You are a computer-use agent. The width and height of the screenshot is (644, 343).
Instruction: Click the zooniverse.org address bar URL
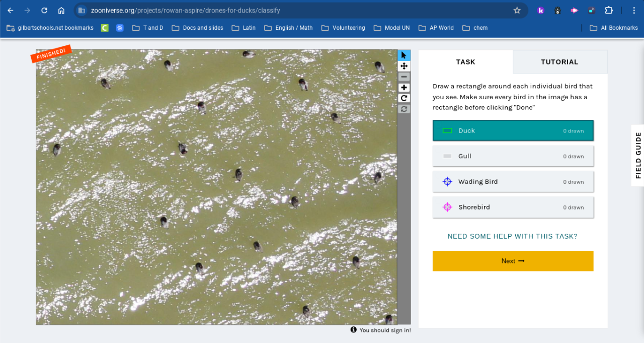coord(186,10)
